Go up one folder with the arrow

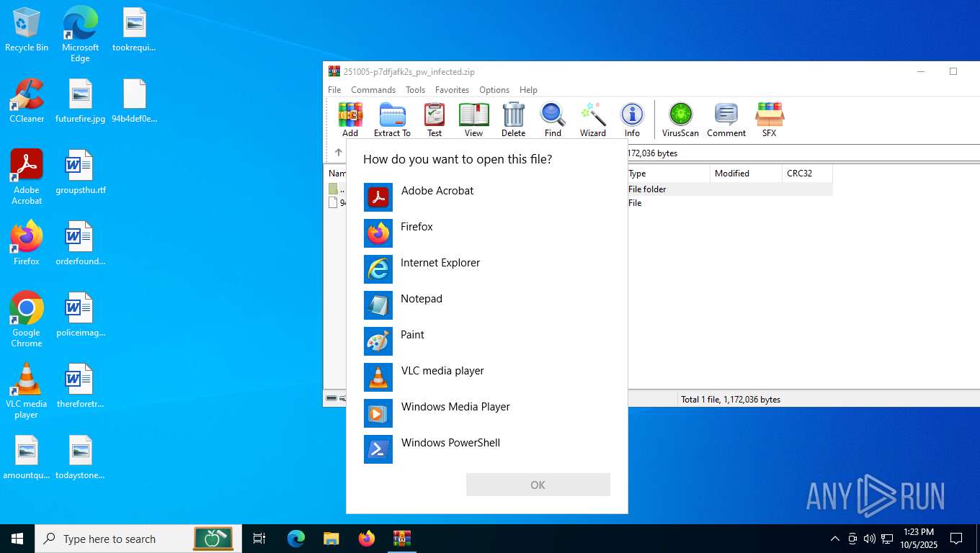point(338,153)
